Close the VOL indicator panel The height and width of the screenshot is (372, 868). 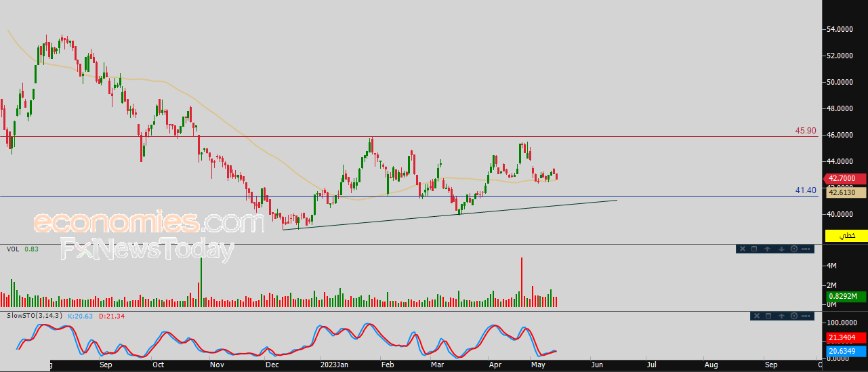(x=743, y=249)
